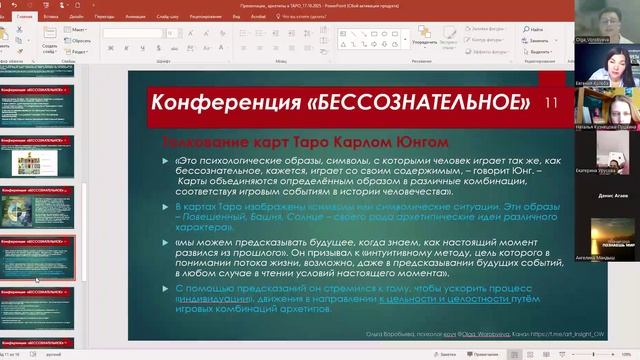Screen dimensions: 640x360
Task: Switch to Slide Sorter view in status bar
Action: tap(530, 354)
